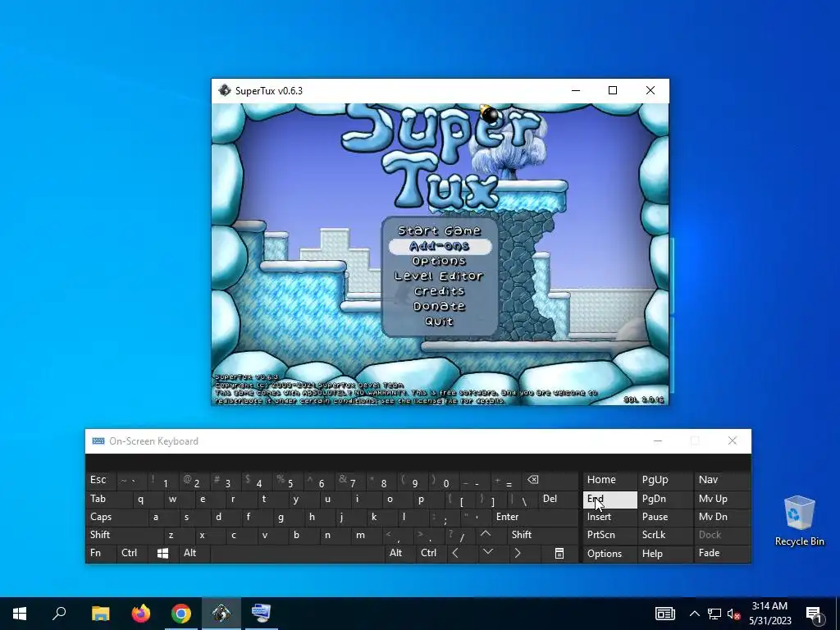Click the On-Screen Keyboard title bar icon

tap(98, 441)
